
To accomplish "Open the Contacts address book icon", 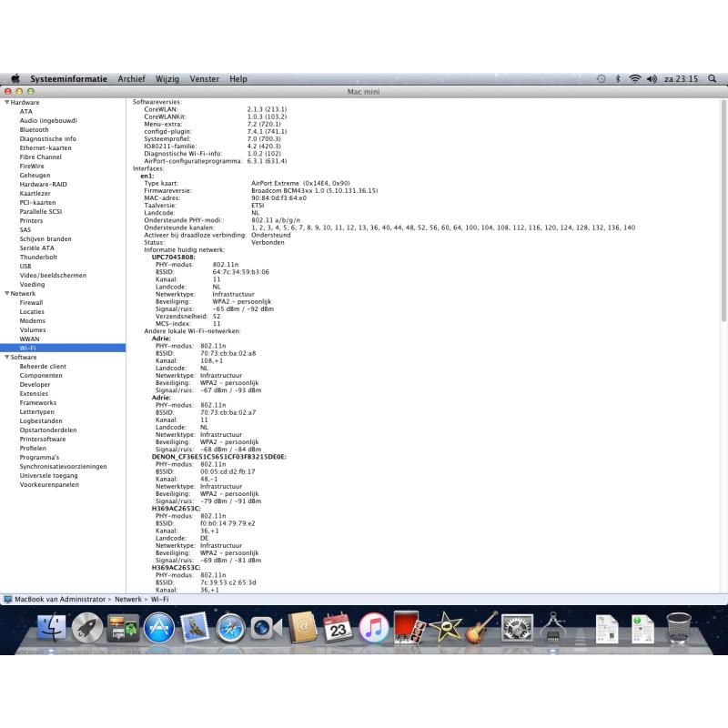I will click(302, 628).
